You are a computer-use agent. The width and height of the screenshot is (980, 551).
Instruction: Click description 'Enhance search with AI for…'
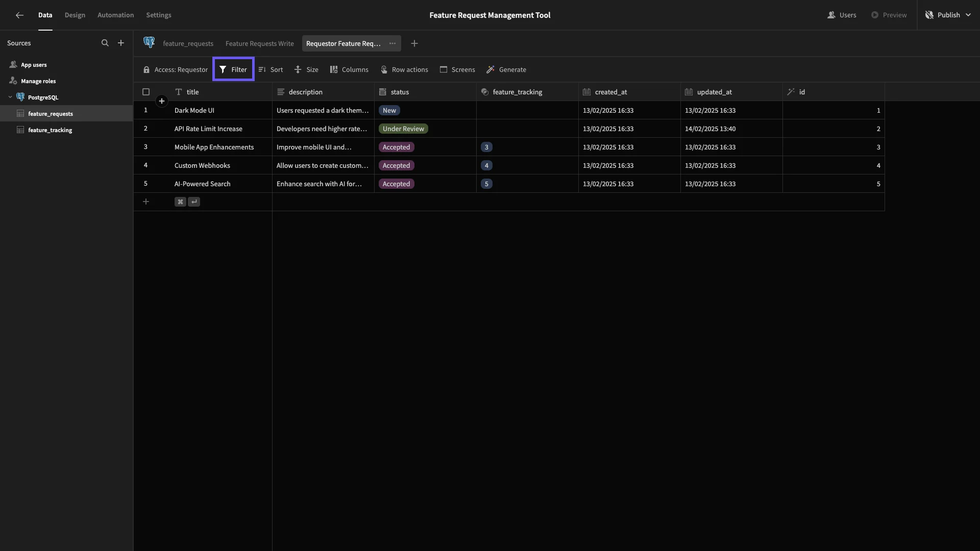click(x=323, y=184)
